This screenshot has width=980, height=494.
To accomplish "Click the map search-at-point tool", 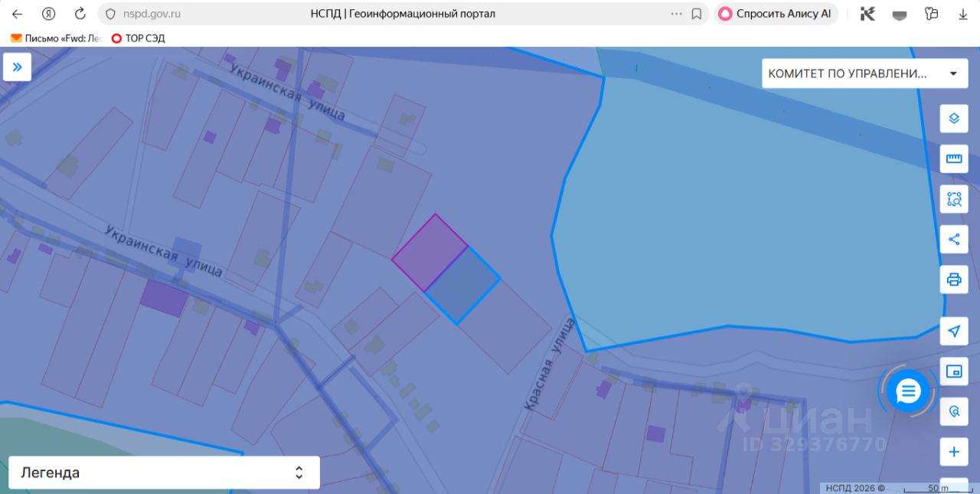I will click(x=954, y=411).
